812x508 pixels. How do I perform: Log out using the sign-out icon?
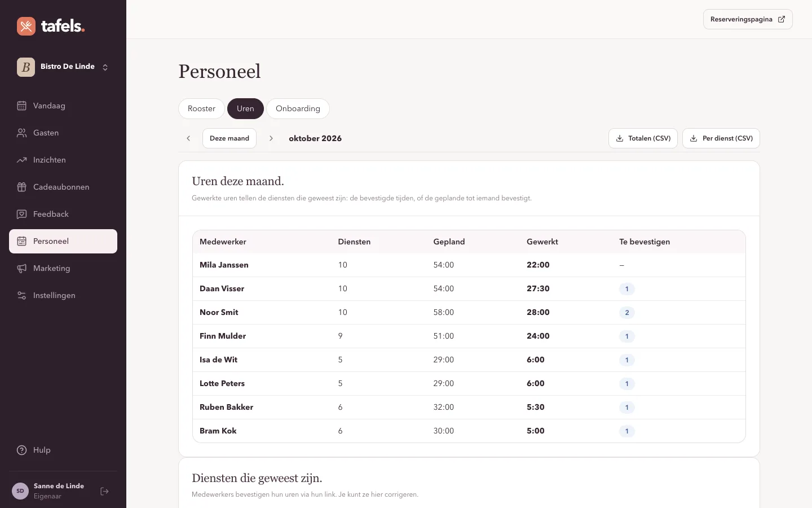(104, 491)
